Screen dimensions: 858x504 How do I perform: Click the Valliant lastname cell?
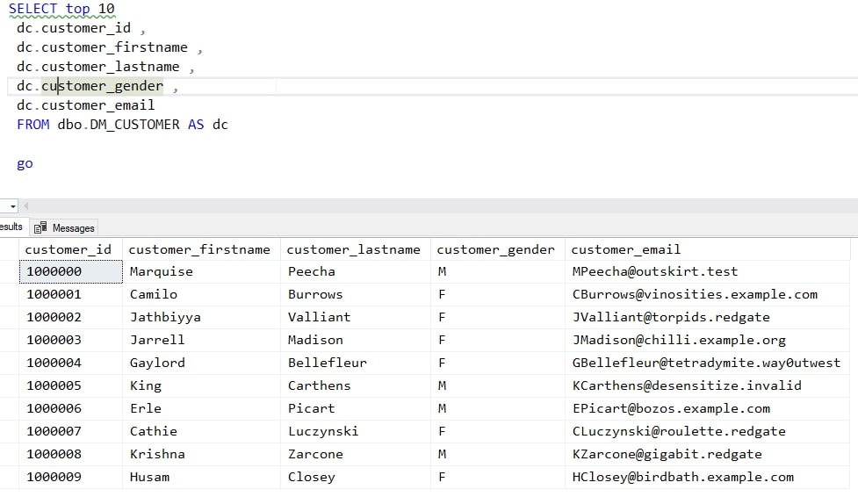(356, 317)
